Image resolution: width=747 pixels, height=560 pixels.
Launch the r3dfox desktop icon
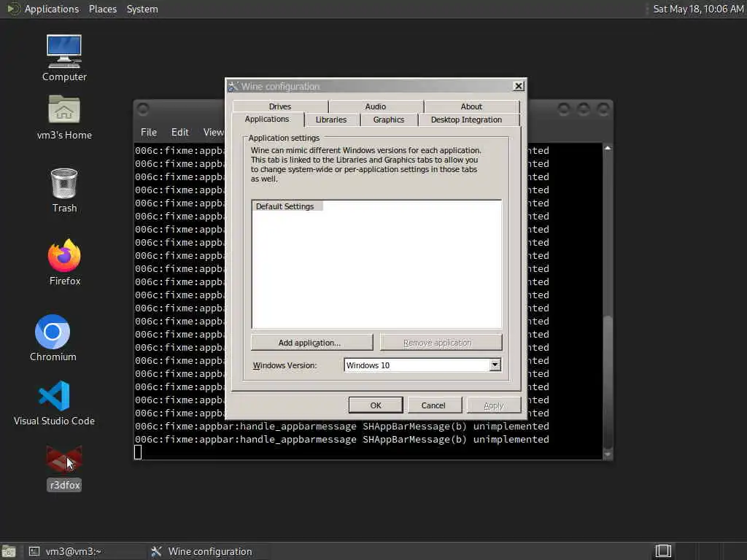click(x=64, y=459)
